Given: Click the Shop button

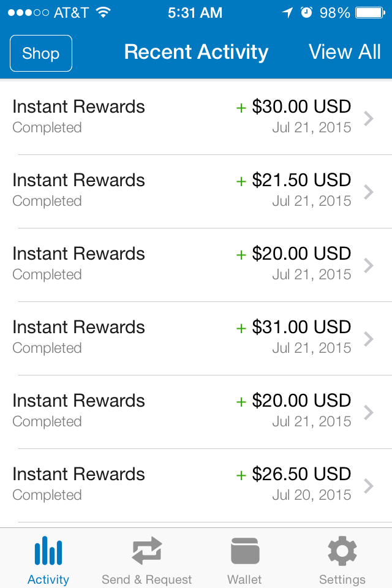Looking at the screenshot, I should (41, 53).
